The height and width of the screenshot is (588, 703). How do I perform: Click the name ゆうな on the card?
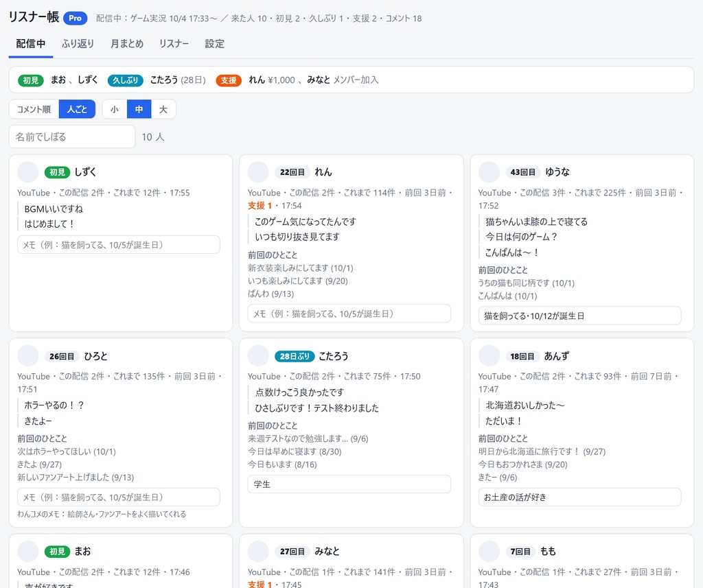point(557,172)
